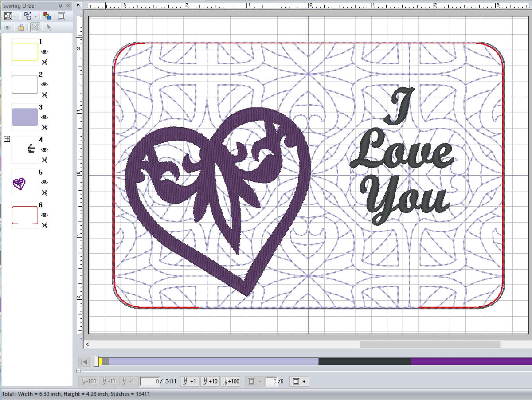The image size is (532, 400).
Task: Select the yellow outline thumbnail of object 1
Action: point(25,52)
